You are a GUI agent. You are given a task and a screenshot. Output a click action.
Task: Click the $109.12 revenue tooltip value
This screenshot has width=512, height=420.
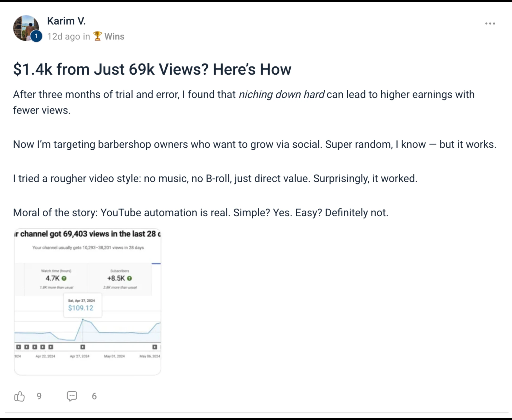[81, 308]
